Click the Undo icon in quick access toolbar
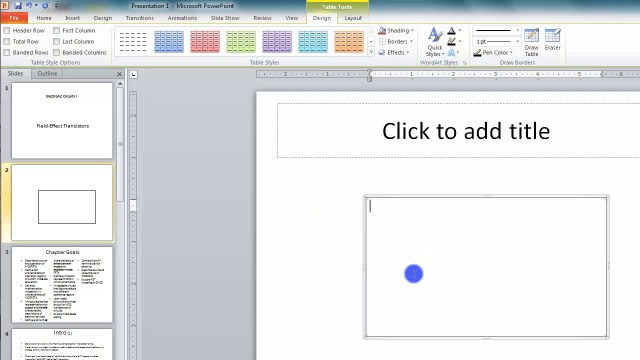The image size is (640, 360). click(29, 6)
